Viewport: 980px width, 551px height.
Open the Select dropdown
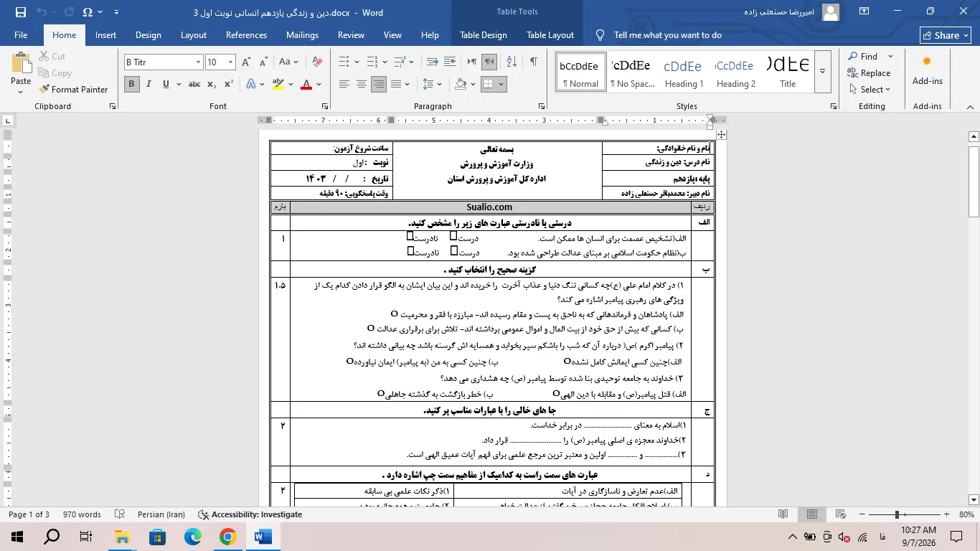point(870,90)
